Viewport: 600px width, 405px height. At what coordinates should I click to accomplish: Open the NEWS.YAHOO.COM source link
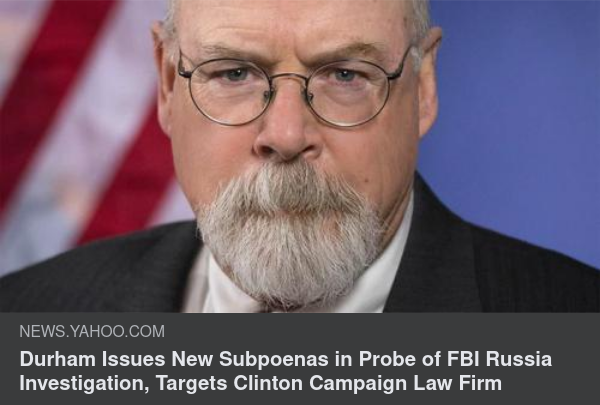[x=92, y=331]
